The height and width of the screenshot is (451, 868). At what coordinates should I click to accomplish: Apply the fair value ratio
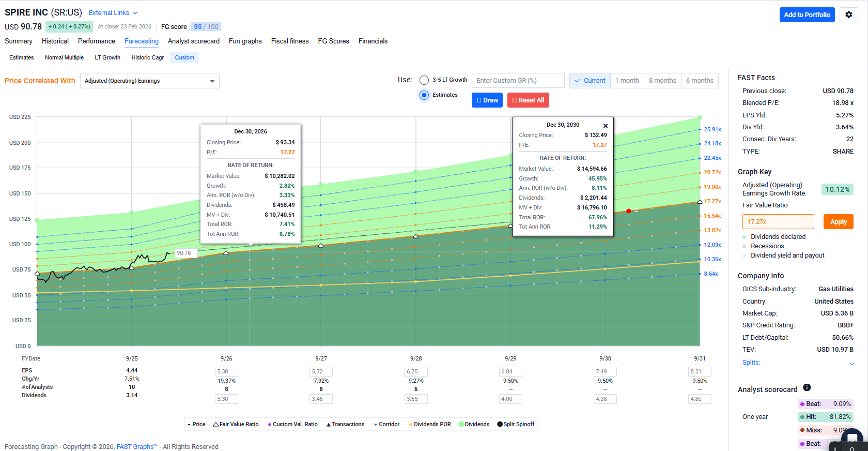tap(839, 222)
